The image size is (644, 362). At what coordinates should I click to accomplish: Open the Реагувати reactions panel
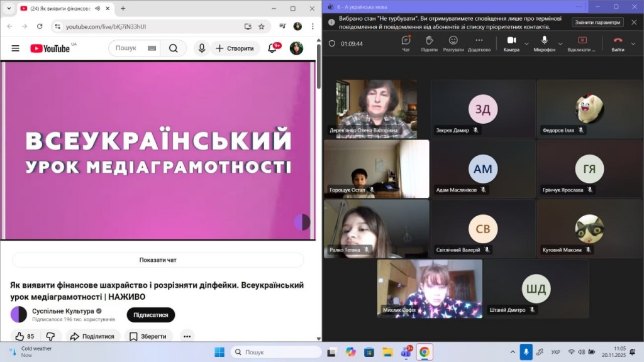click(x=452, y=40)
